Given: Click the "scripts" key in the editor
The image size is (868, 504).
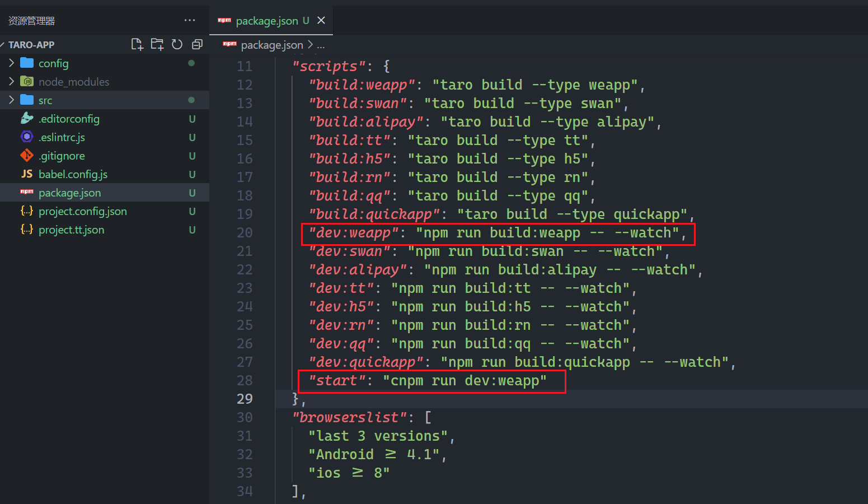Looking at the screenshot, I should [329, 66].
